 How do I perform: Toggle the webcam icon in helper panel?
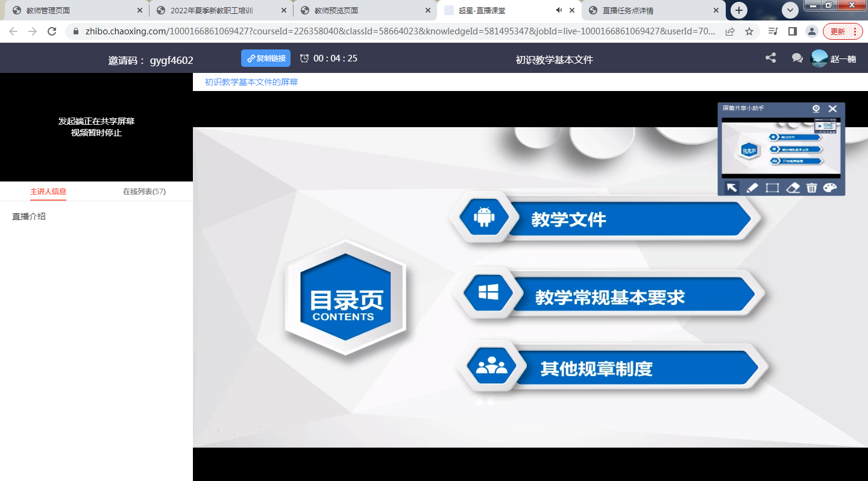[816, 108]
